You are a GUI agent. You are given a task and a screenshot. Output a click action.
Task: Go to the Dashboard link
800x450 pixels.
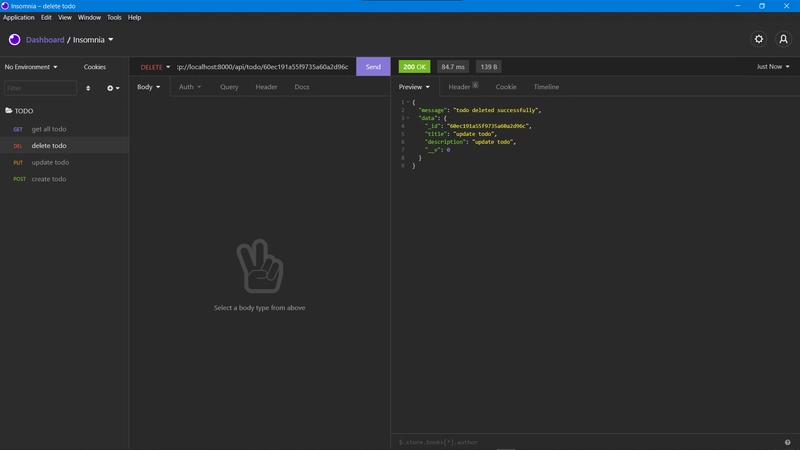coord(45,39)
